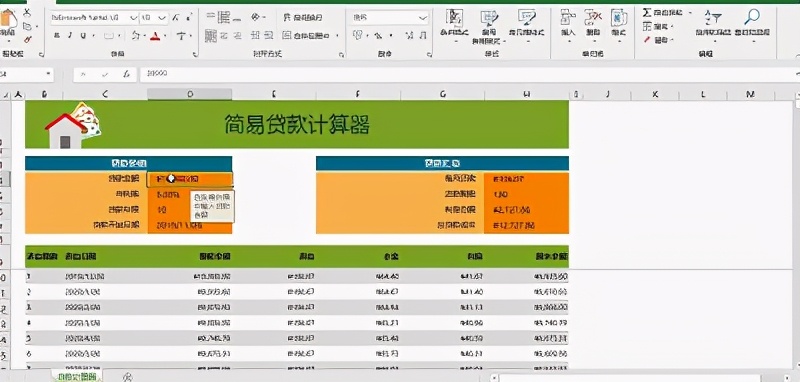
Task: Open the number format combo box
Action: (x=390, y=18)
